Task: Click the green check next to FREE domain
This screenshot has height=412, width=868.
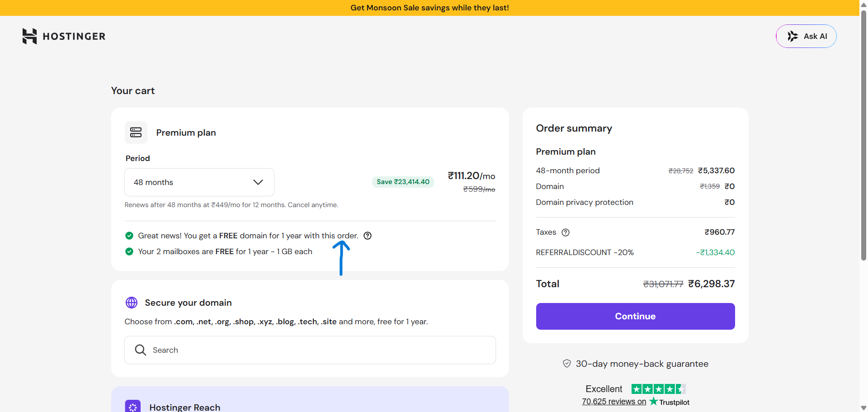Action: (x=129, y=236)
